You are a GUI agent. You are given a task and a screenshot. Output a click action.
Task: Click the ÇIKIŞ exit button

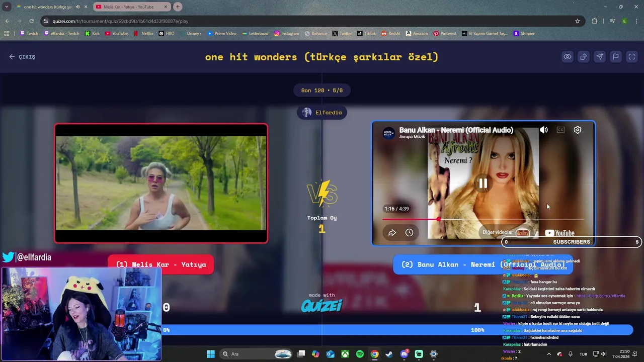[x=22, y=57]
